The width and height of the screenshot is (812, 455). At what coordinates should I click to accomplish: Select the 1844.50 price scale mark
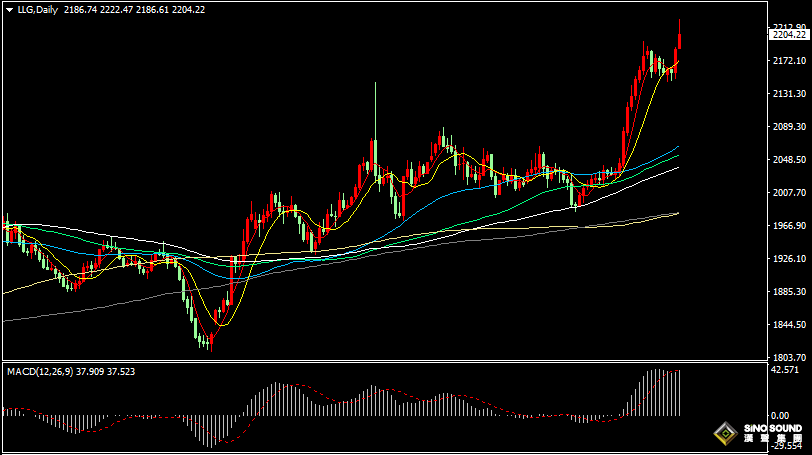click(x=788, y=325)
